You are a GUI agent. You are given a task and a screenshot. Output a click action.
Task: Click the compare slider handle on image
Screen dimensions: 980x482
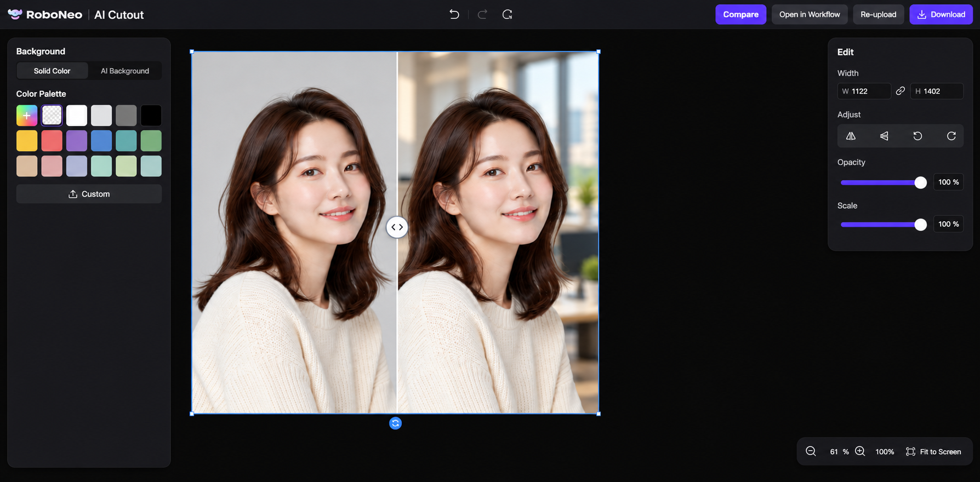(397, 227)
